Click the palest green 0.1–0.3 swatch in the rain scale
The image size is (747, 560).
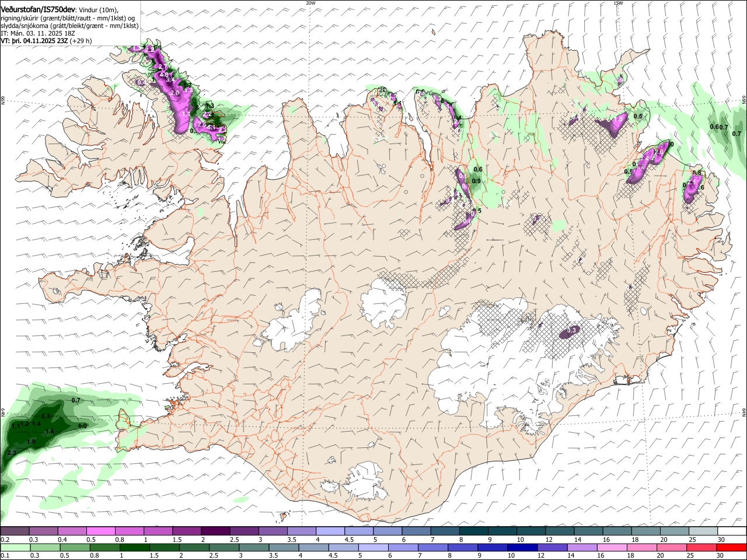click(x=16, y=547)
